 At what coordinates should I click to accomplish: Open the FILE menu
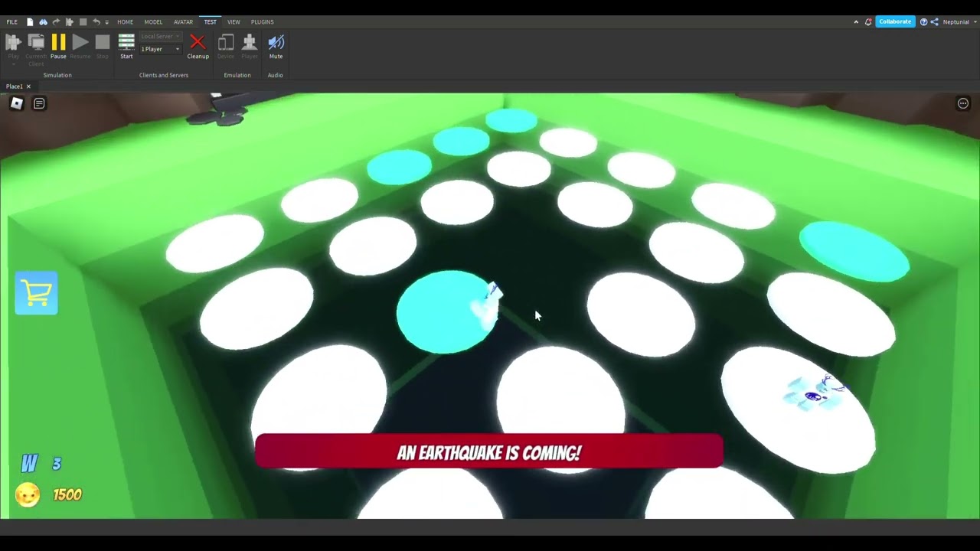pos(11,21)
